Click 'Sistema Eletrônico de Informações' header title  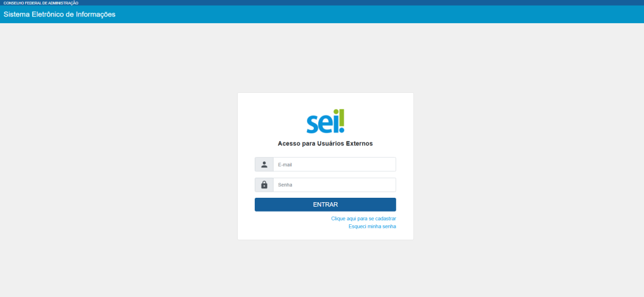point(60,14)
